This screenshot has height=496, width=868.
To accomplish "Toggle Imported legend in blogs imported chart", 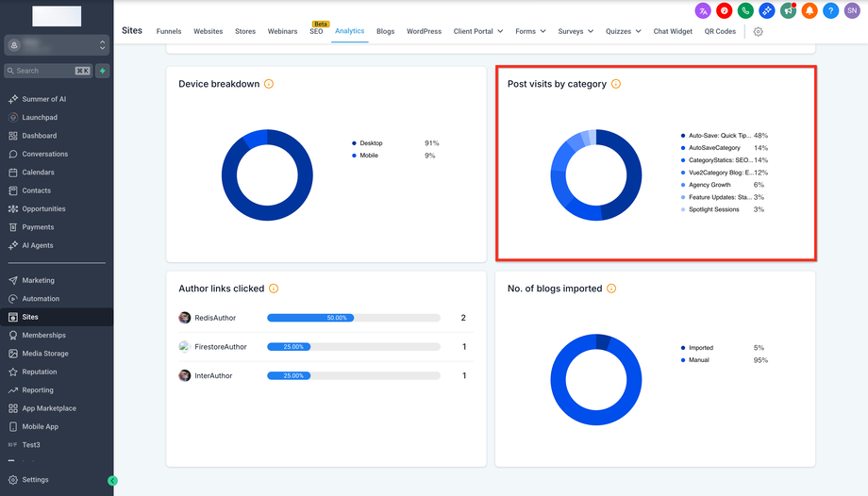I will (700, 348).
